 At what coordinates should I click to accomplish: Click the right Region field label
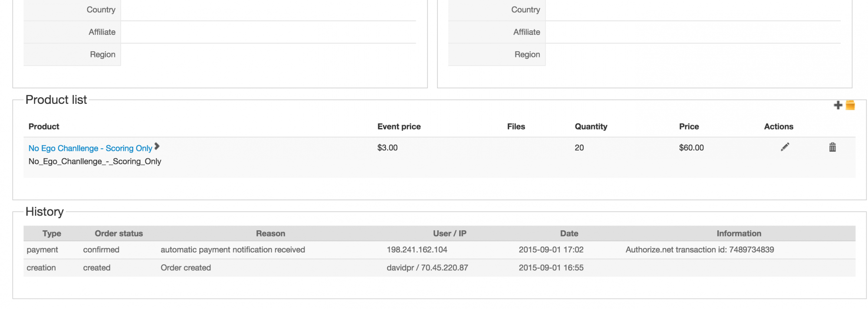pos(527,54)
